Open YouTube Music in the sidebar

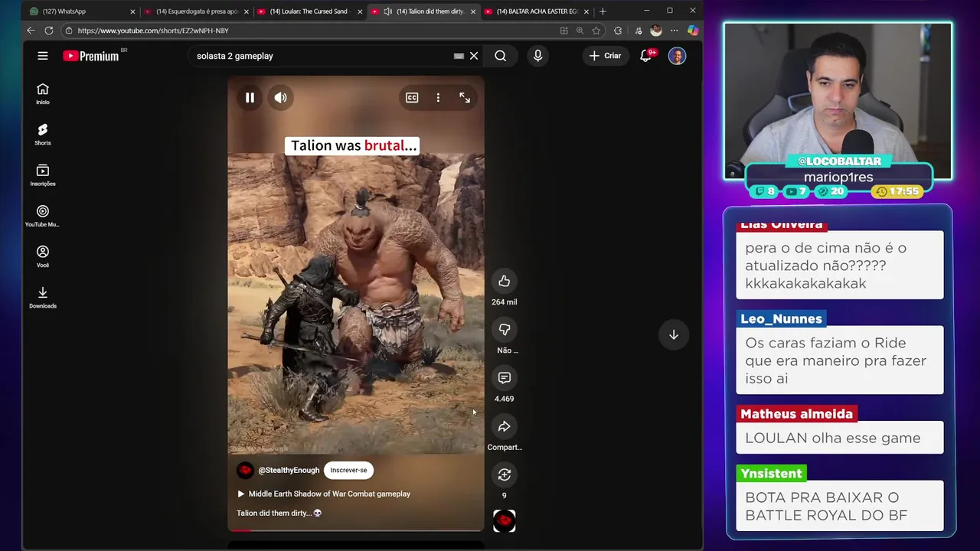coord(43,216)
